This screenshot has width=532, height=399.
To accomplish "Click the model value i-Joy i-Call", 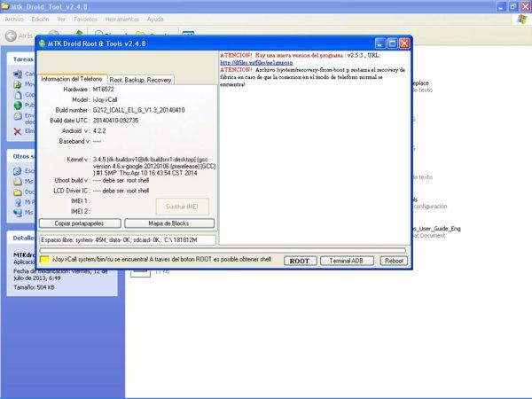I will click(106, 99).
